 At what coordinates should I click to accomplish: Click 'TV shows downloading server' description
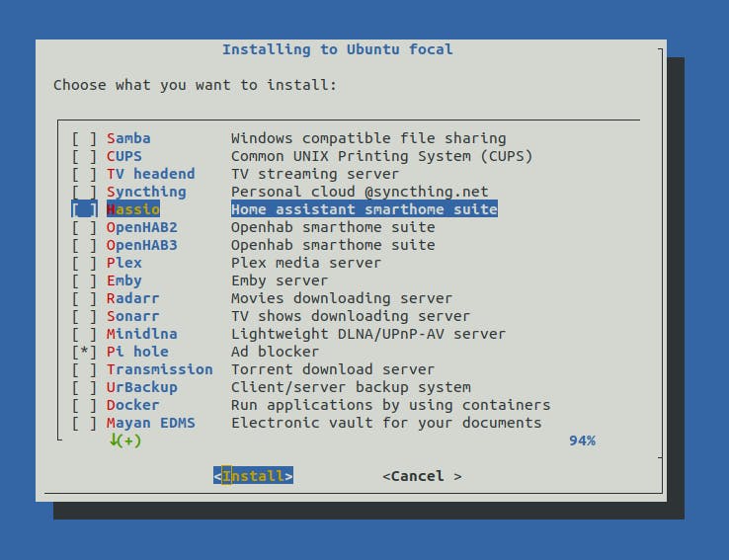pyautogui.click(x=351, y=316)
